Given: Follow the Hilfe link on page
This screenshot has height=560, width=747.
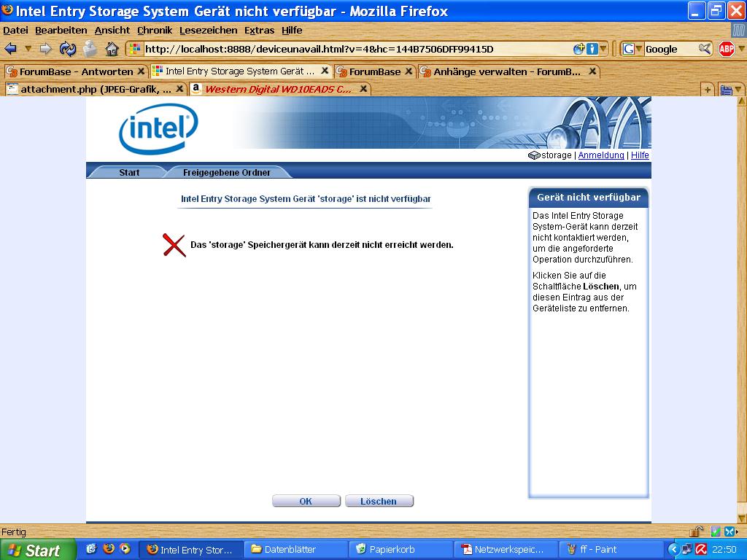Looking at the screenshot, I should click(640, 155).
